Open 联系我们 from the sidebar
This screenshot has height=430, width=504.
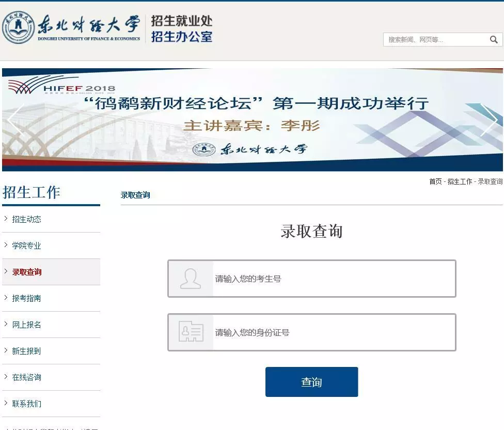pos(26,404)
